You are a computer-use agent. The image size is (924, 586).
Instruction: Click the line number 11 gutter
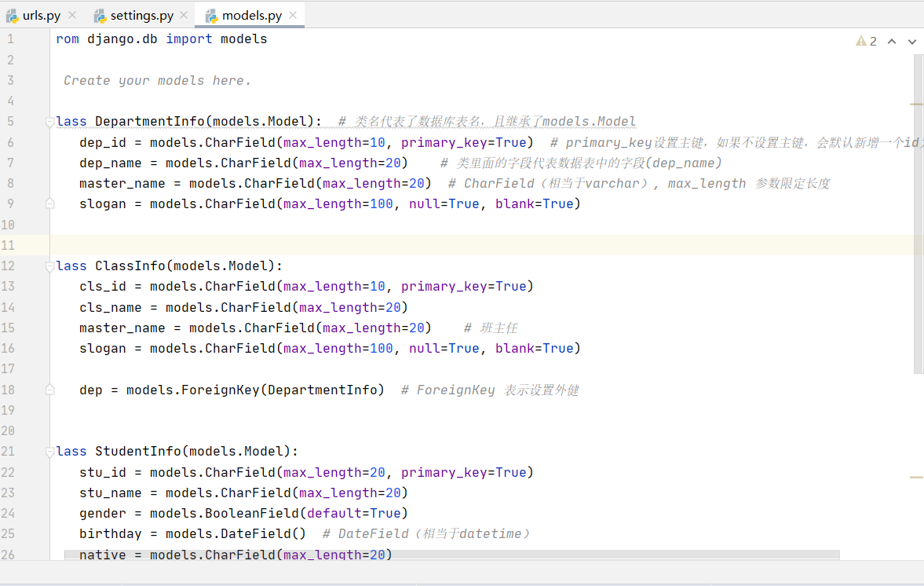point(9,245)
